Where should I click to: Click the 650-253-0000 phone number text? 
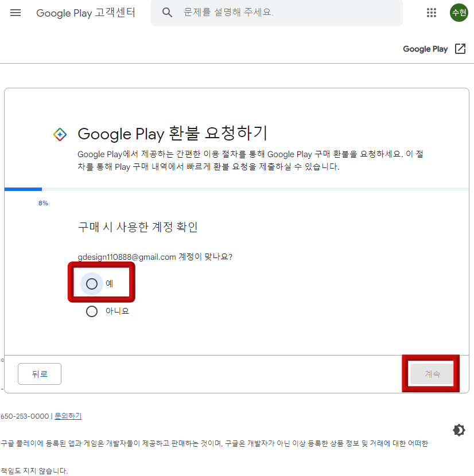[x=27, y=415]
